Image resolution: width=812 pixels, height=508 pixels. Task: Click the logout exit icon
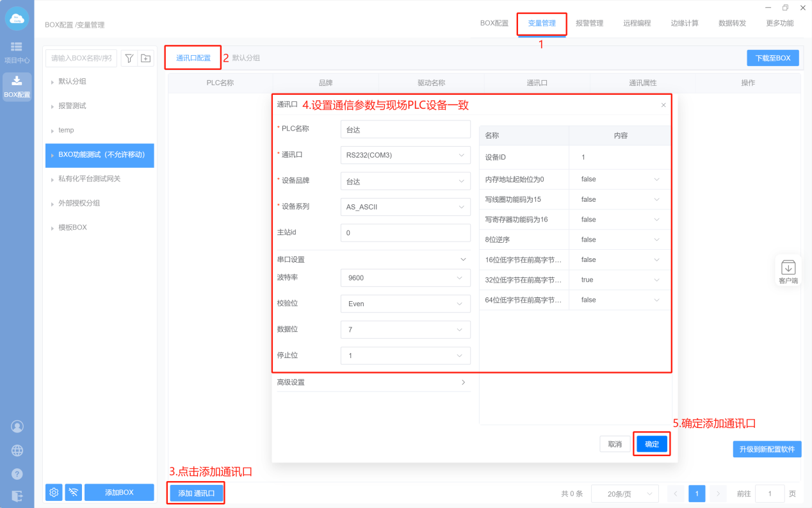17,496
